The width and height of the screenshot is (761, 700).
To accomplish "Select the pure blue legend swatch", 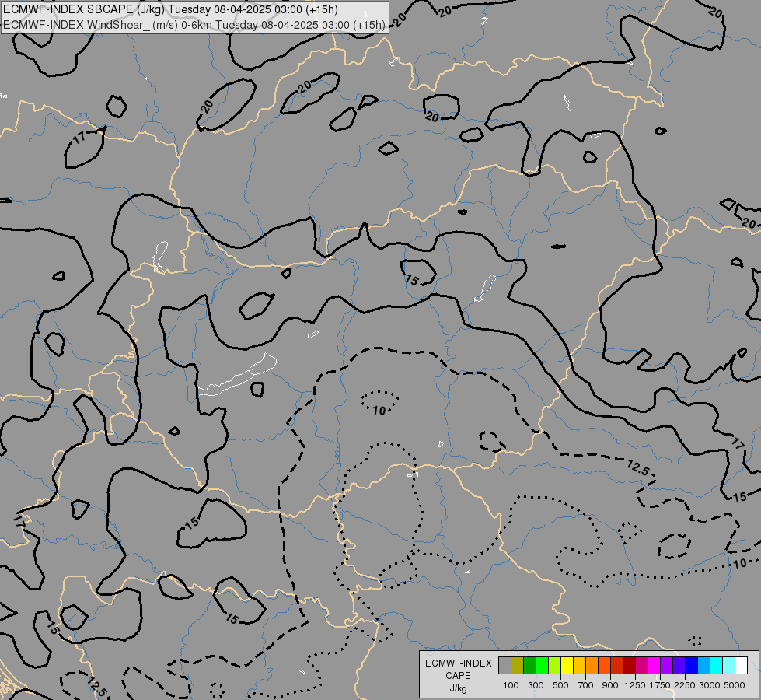I will click(x=691, y=665).
